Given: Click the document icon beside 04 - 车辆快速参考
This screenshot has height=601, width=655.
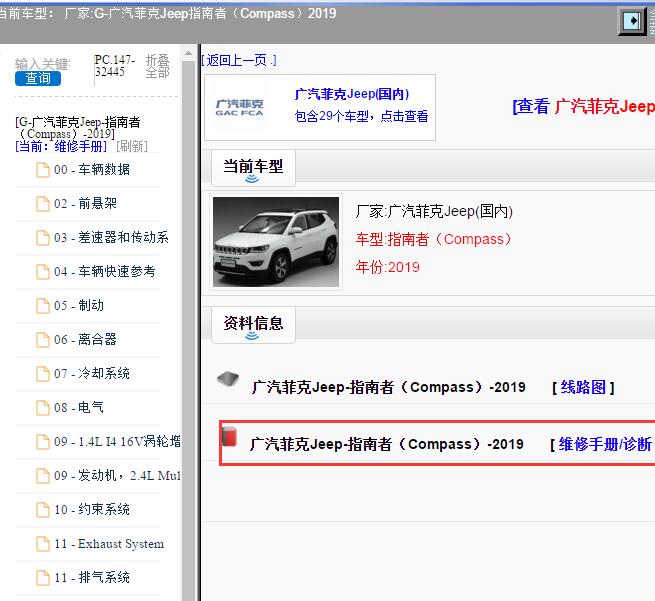Looking at the screenshot, I should click(43, 271).
